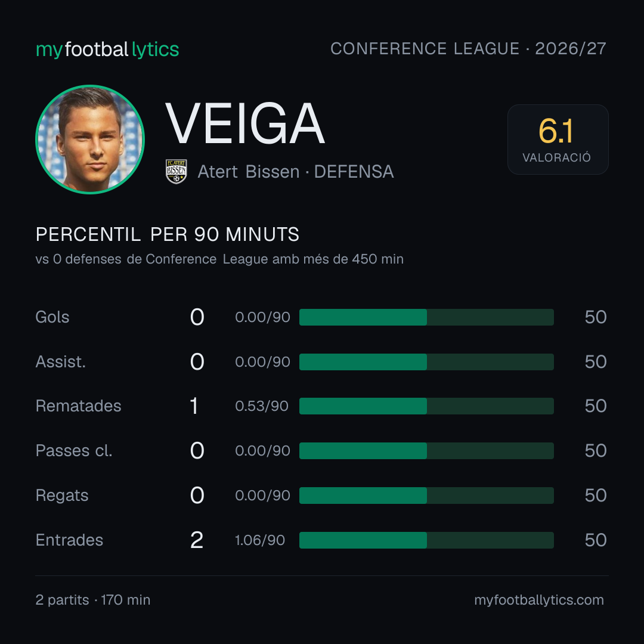
Task: Click the Entrades percentile bar
Action: pos(426,540)
